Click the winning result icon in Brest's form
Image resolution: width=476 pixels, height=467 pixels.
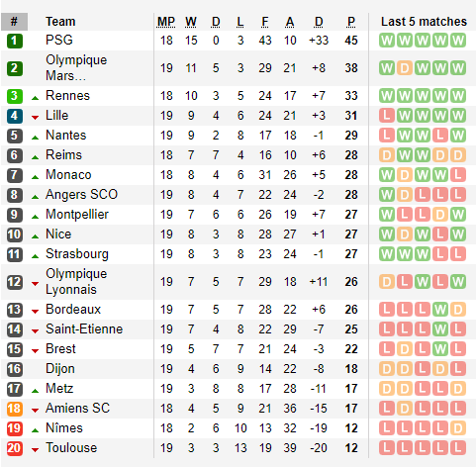[440, 349]
